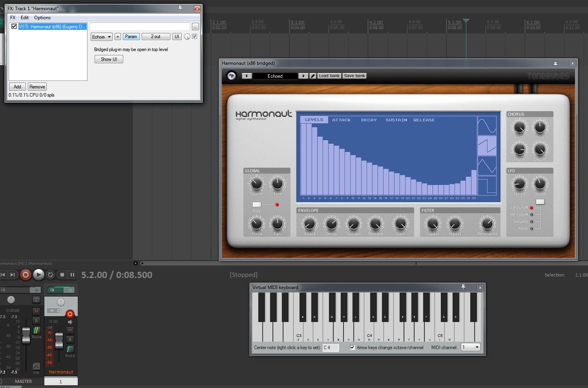
Task: Open the Options menu in FX window
Action: pyautogui.click(x=42, y=18)
